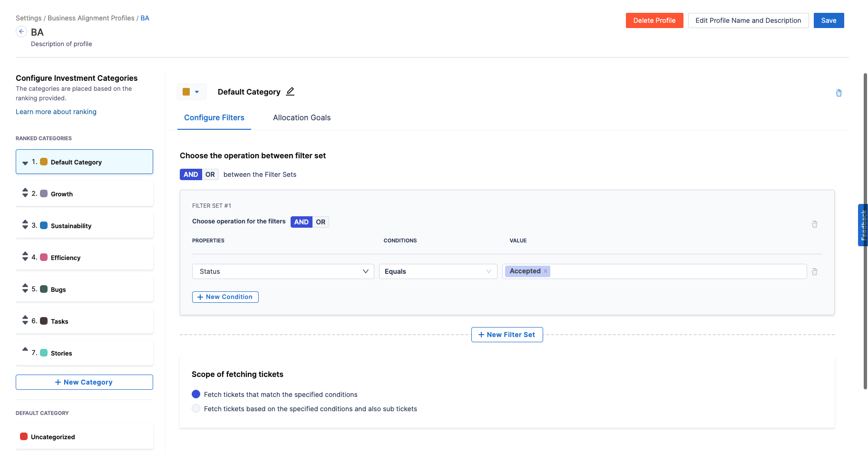Click the rank arrows on Growth category

[x=25, y=193]
